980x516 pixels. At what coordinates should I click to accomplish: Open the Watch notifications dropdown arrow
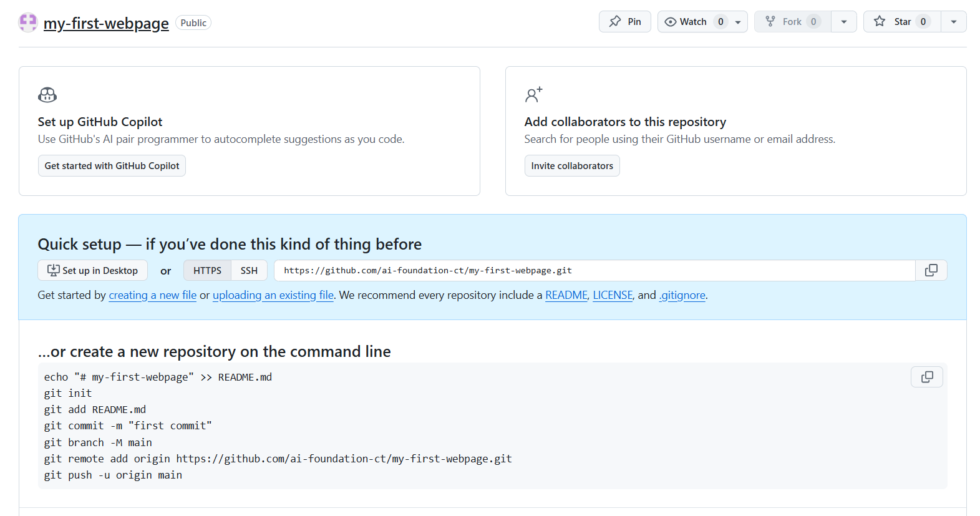[738, 22]
